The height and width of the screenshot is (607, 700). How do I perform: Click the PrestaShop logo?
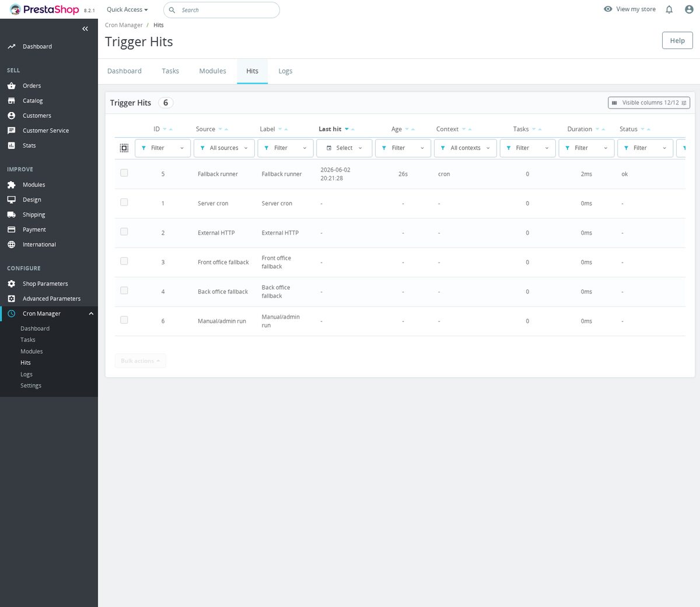44,9
